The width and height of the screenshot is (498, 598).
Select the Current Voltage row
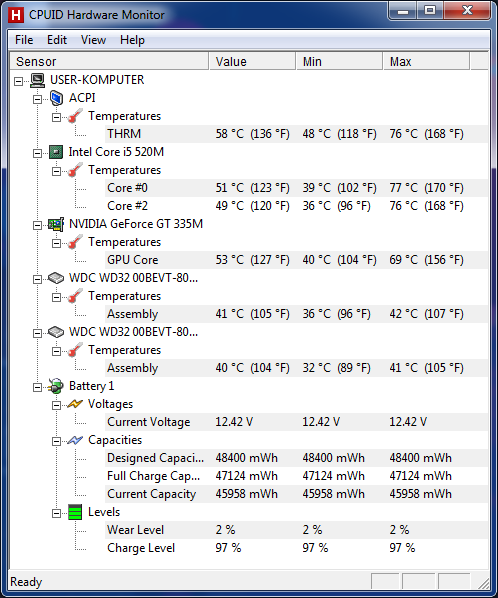pyautogui.click(x=296, y=422)
